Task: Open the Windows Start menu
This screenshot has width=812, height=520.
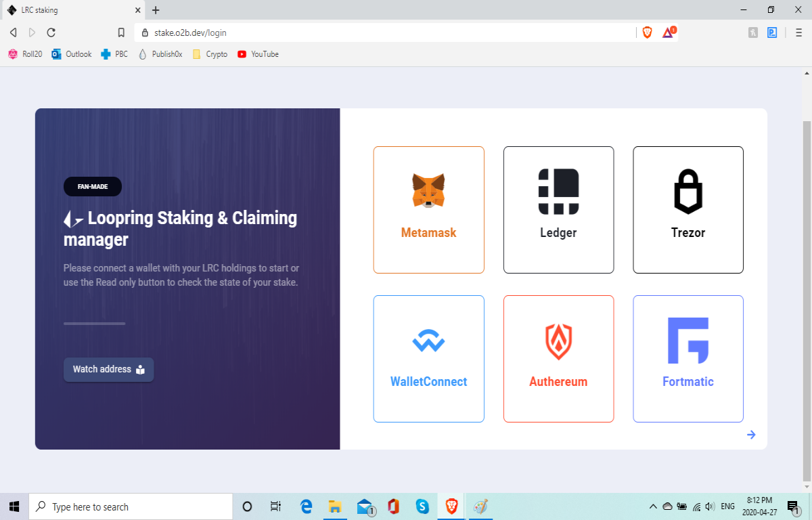Action: tap(14, 506)
